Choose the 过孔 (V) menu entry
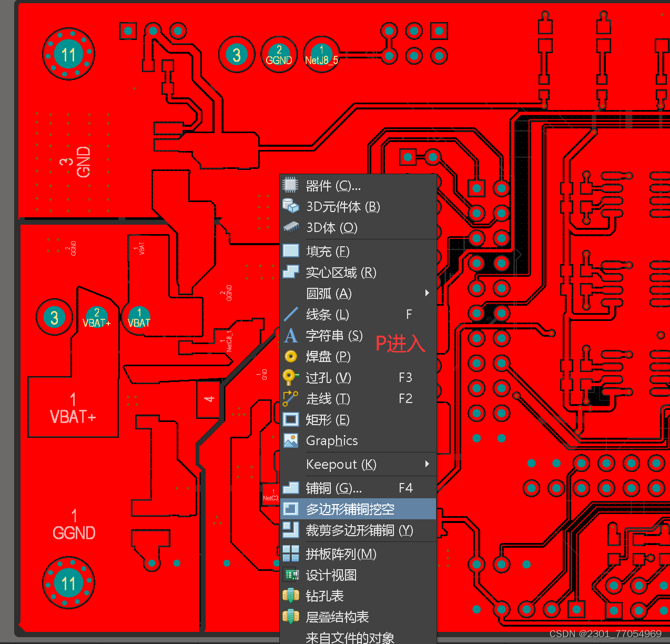Image resolution: width=670 pixels, height=644 pixels. [x=358, y=377]
